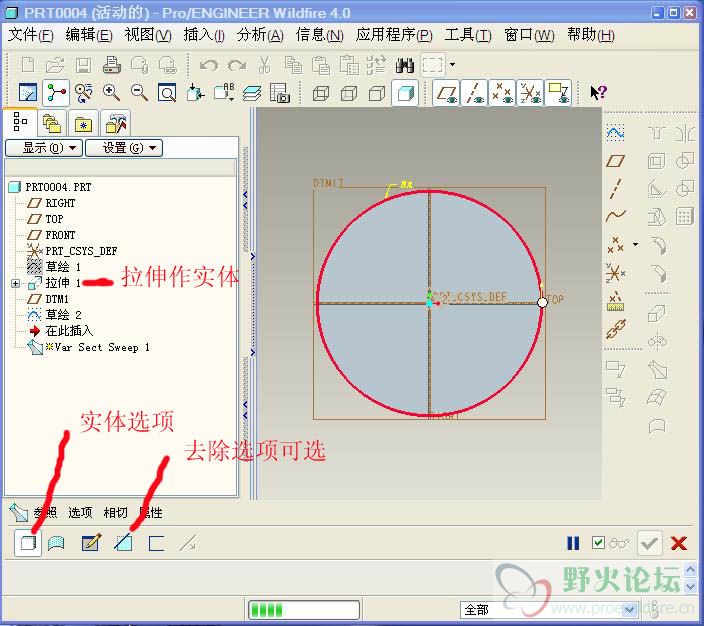
Task: Select DTM1 in model tree
Action: tap(57, 299)
